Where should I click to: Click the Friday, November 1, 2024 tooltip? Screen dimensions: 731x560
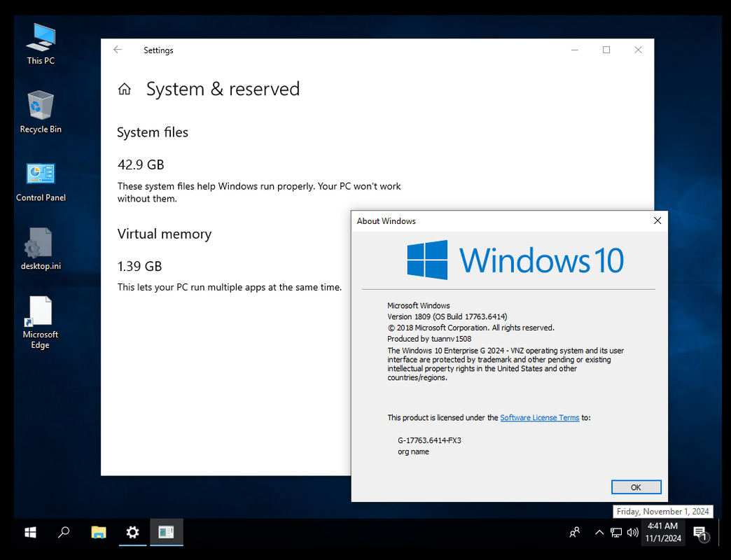pos(662,512)
